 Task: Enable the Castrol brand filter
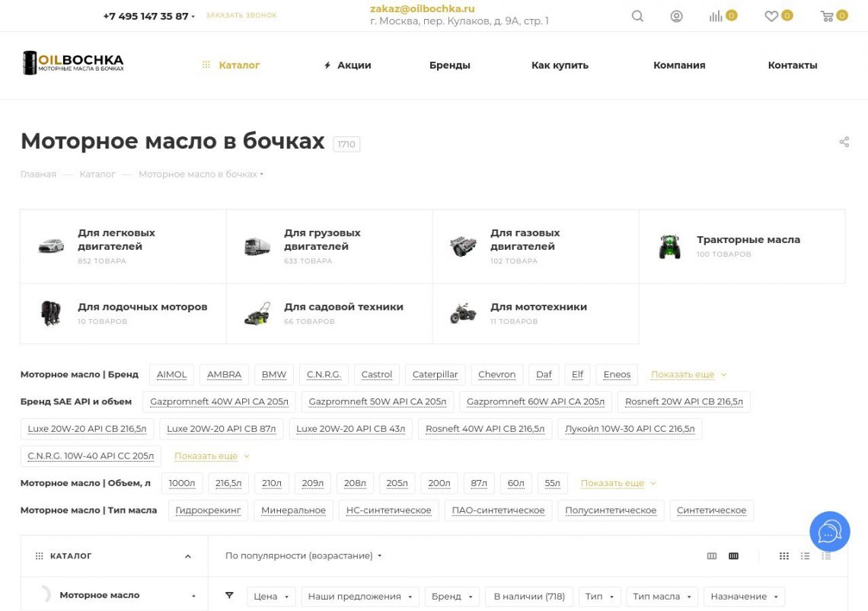376,374
